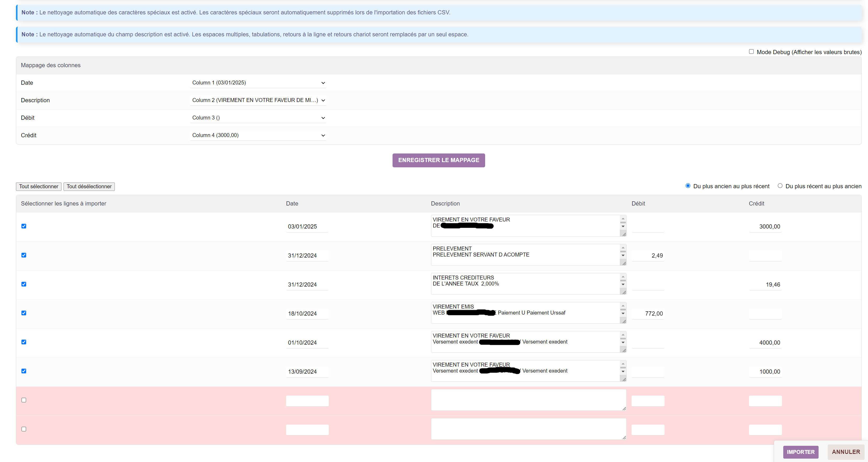
Task: Click the 18/10/2024 date input field
Action: click(307, 314)
